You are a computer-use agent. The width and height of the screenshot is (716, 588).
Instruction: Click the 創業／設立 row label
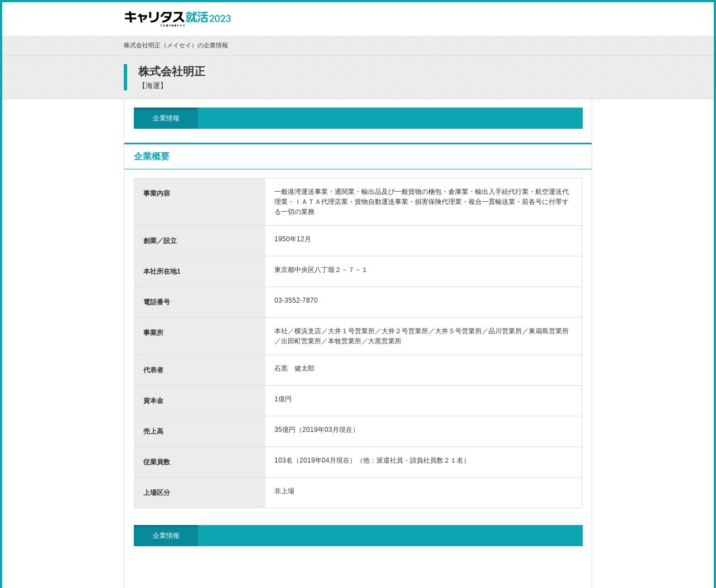(x=160, y=241)
